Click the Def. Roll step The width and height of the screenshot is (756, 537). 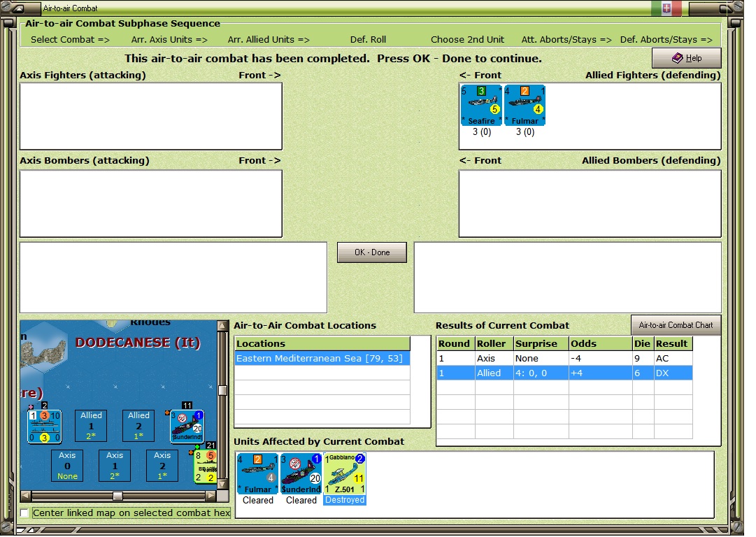(368, 40)
